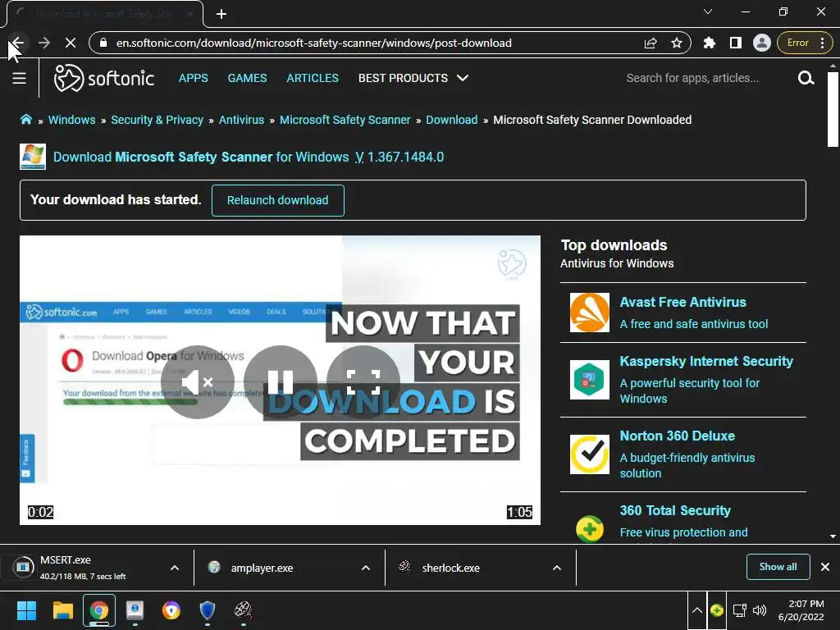
Task: Open the Windows breadcrumb link
Action: click(72, 120)
